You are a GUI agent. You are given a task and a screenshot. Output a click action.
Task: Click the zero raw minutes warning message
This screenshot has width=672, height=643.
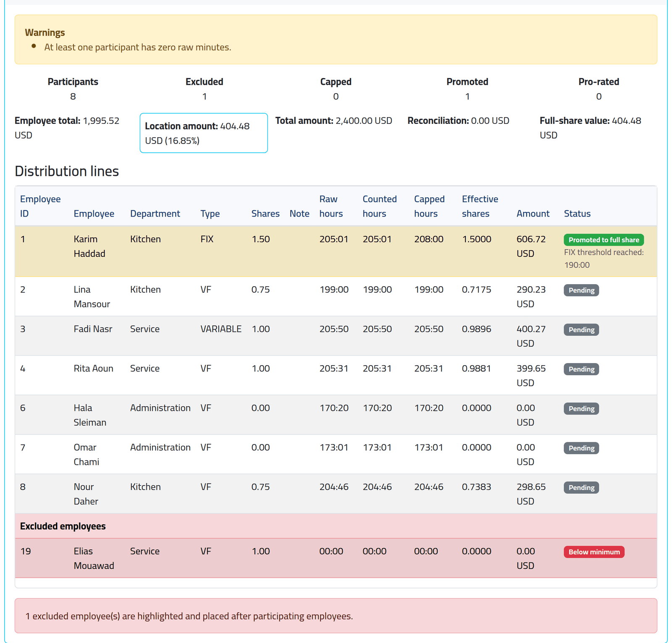pos(138,47)
